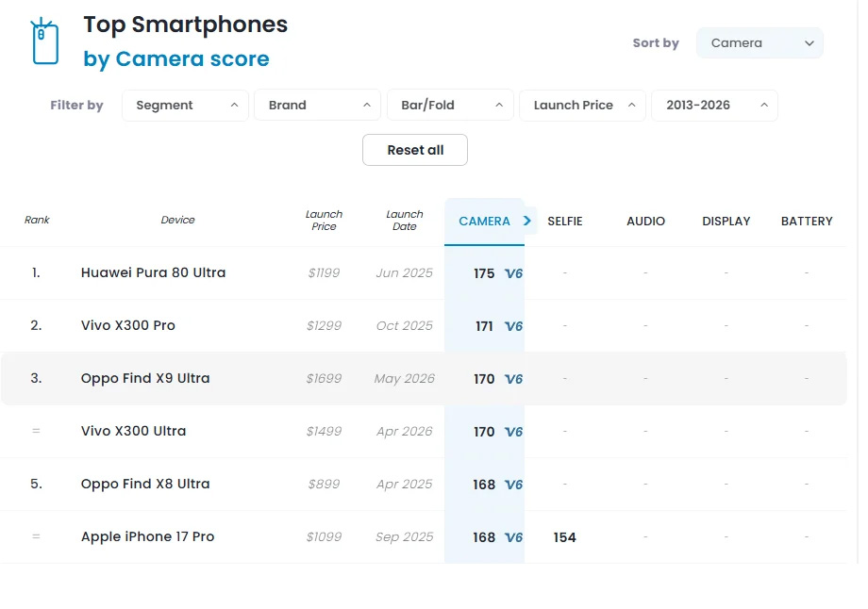Click the V6 badge for Huawei Pura 80 Ultra
868x609 pixels.
[513, 273]
